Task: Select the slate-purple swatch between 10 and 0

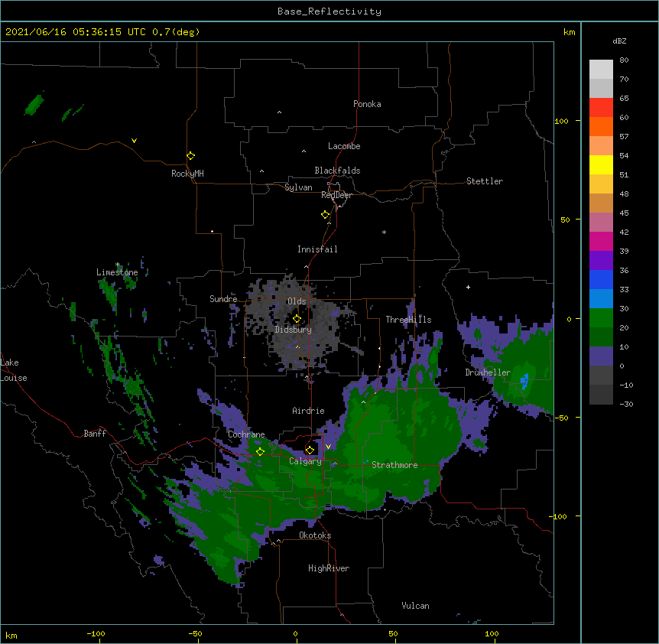Action: pos(601,356)
